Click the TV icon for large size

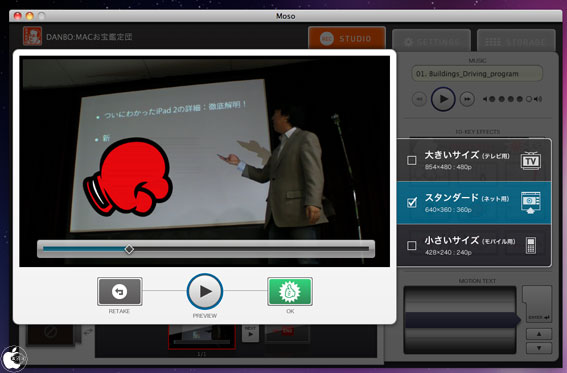click(530, 160)
